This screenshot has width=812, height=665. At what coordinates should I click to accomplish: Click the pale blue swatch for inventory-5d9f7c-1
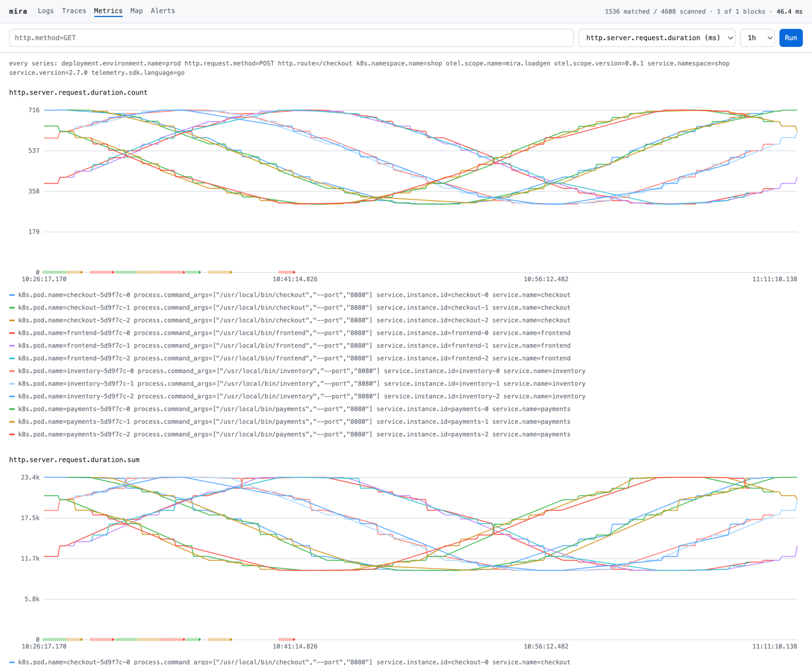click(x=12, y=384)
